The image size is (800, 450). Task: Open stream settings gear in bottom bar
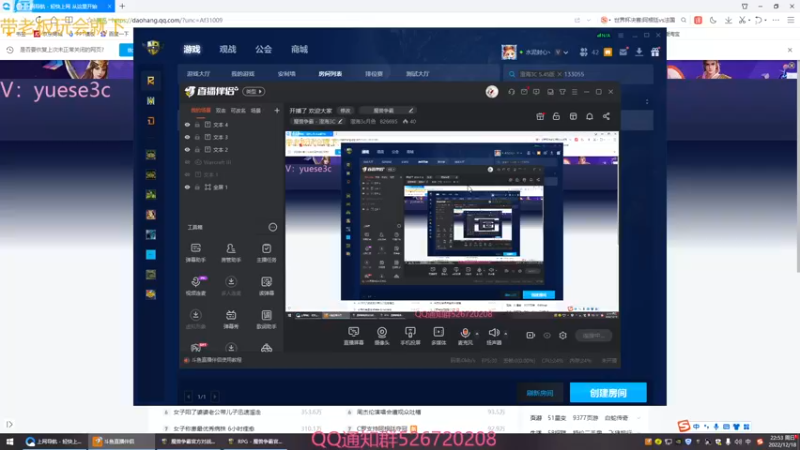[563, 335]
